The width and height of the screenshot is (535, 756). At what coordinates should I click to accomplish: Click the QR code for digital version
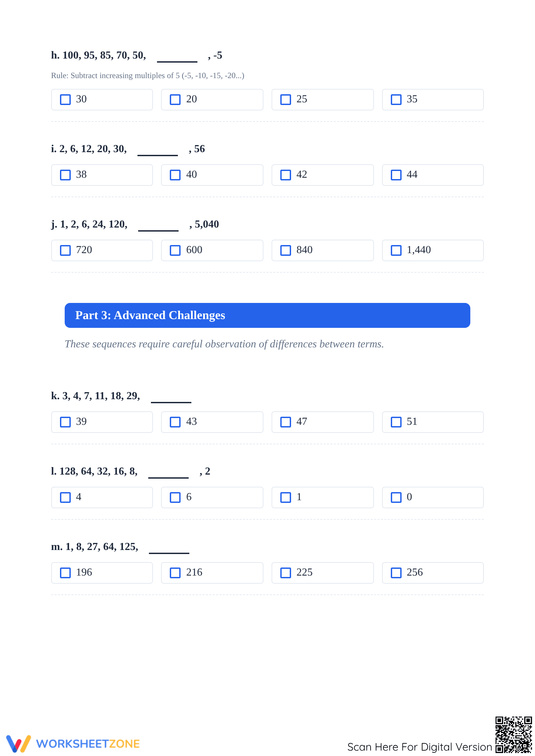click(x=513, y=734)
